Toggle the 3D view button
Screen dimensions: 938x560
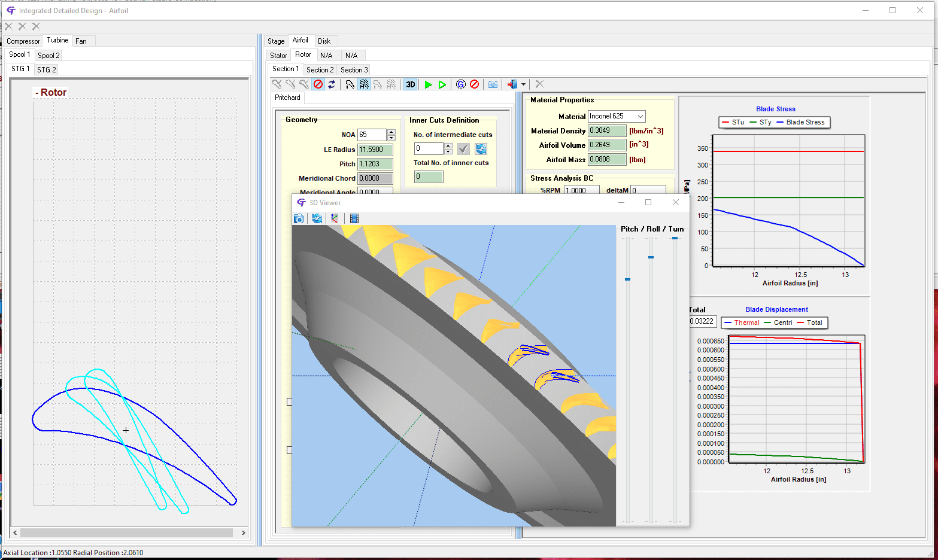tap(410, 84)
